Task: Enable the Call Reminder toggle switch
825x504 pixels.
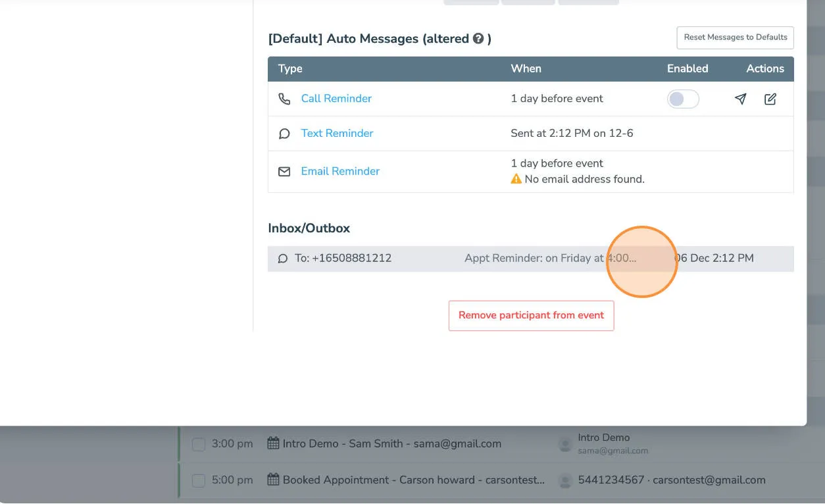Action: (x=683, y=98)
